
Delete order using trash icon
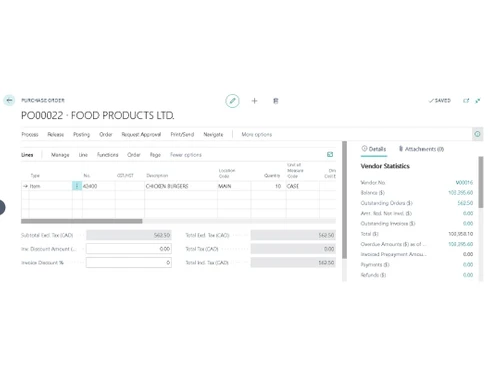(x=276, y=101)
